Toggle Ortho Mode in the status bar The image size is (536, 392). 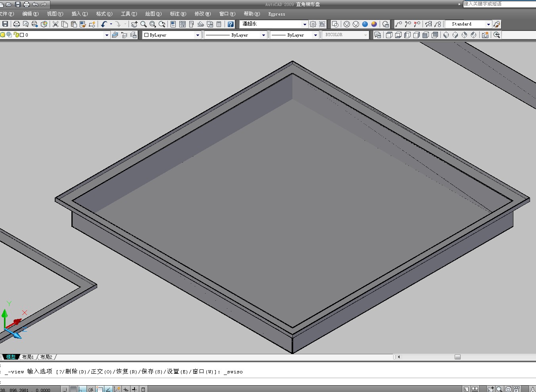82,389
